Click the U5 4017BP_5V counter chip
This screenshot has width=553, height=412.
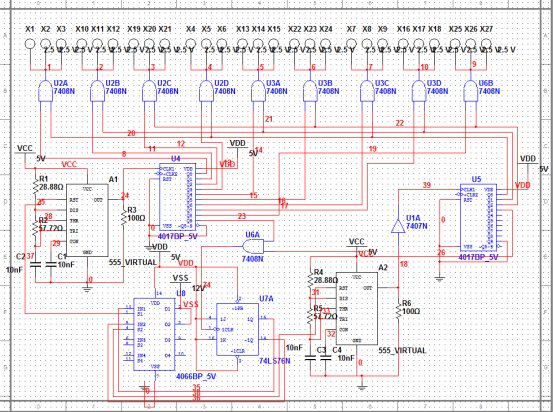coord(478,218)
